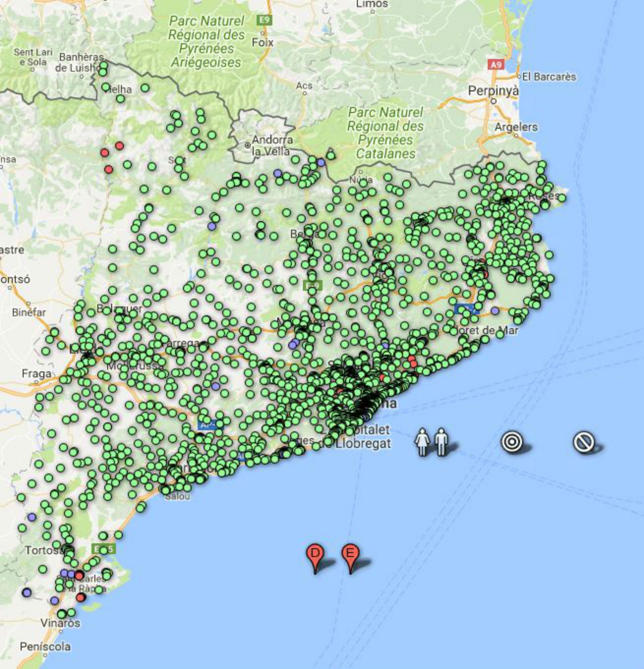Click the red marker labeled E

(x=350, y=558)
